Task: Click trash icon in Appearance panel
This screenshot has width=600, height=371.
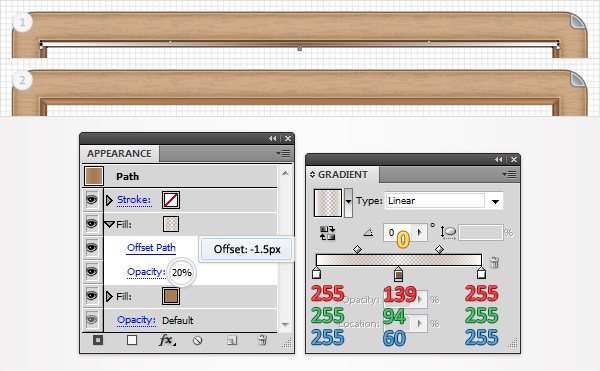Action: 262,340
